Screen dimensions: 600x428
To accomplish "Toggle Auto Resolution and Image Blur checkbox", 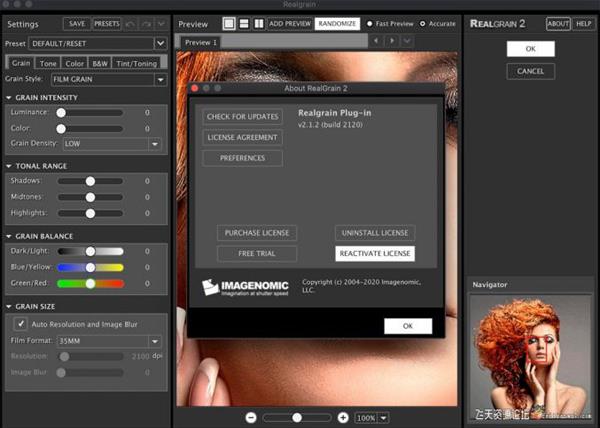I will (x=20, y=324).
